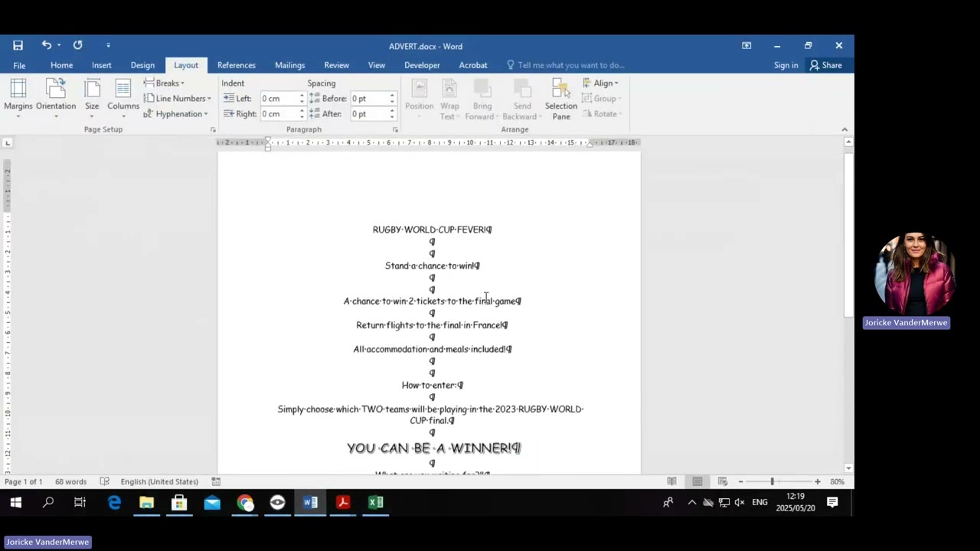Switch to Web Layout view
This screenshot has height=551, width=980.
723,481
